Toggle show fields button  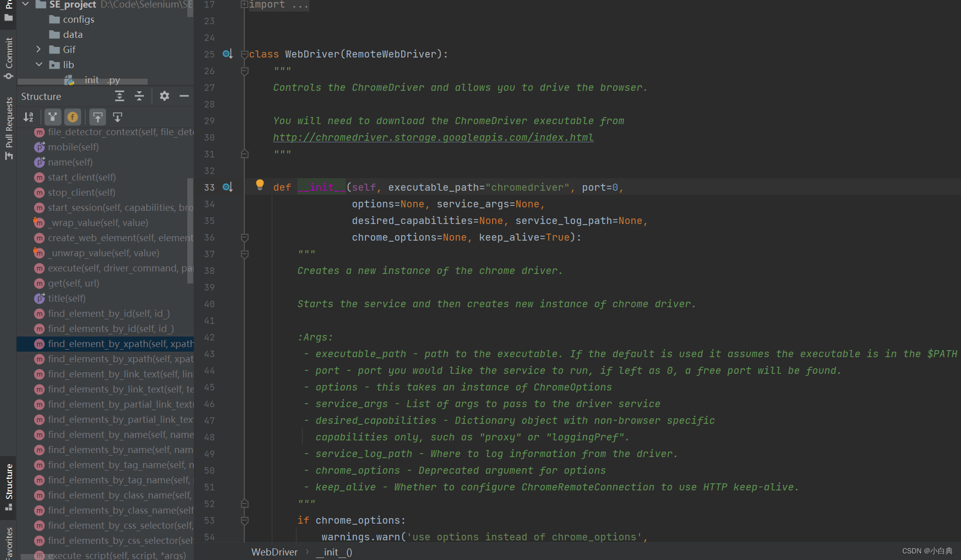click(x=73, y=117)
